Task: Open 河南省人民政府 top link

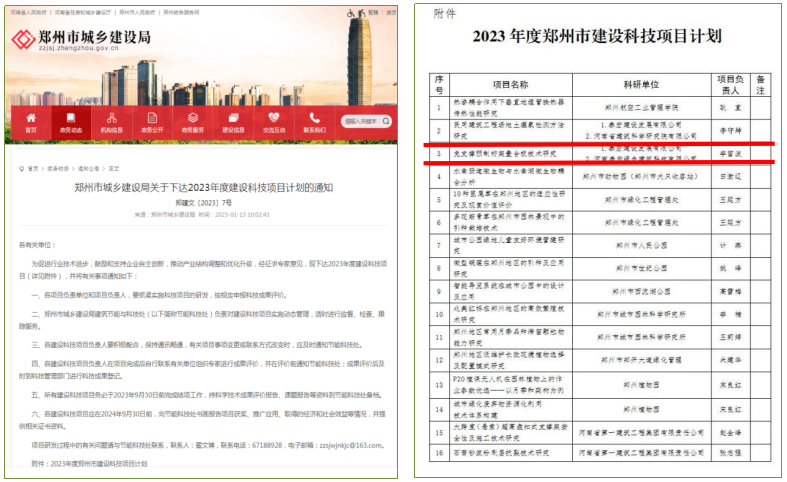Action: point(24,12)
